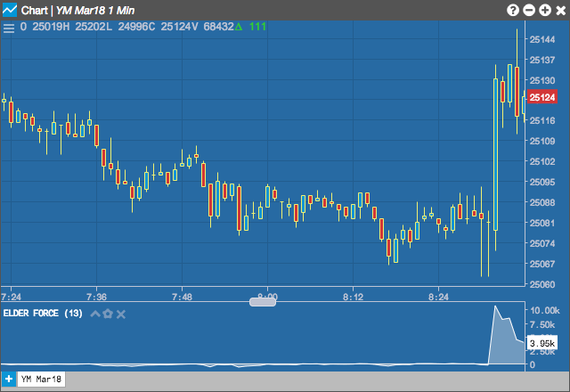
Task: Click the ELDER FORCE (13) label
Action: [x=43, y=314]
